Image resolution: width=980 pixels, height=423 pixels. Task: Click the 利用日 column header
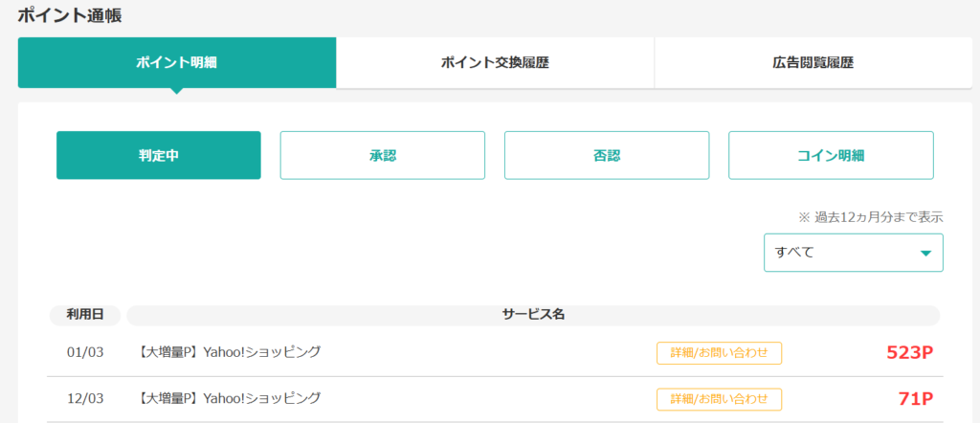click(84, 315)
